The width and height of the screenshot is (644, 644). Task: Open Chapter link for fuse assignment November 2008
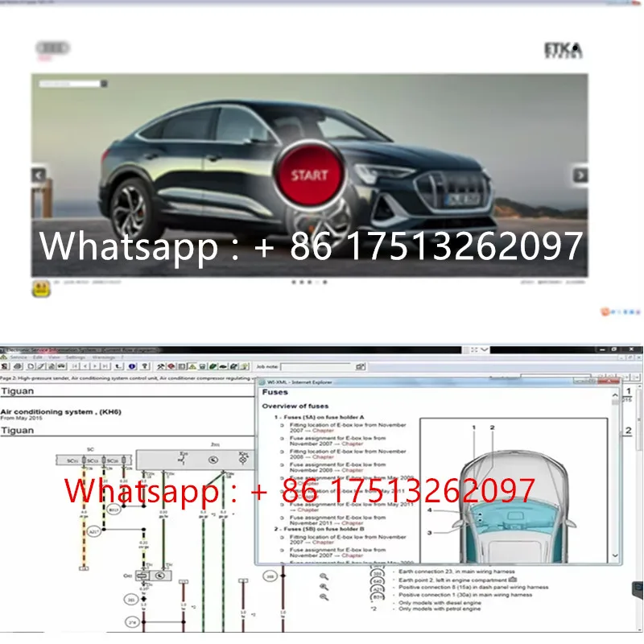[x=353, y=470]
